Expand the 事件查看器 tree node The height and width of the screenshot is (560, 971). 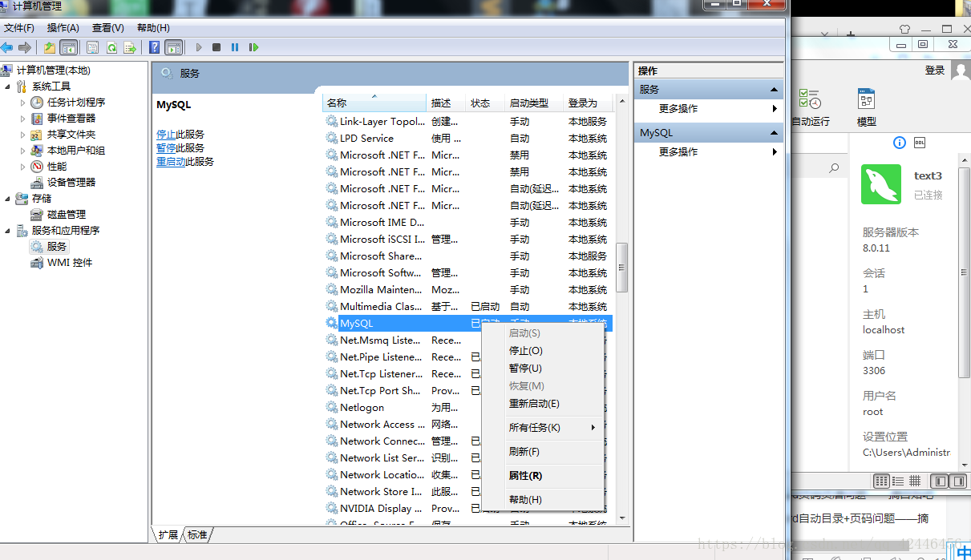(x=23, y=118)
